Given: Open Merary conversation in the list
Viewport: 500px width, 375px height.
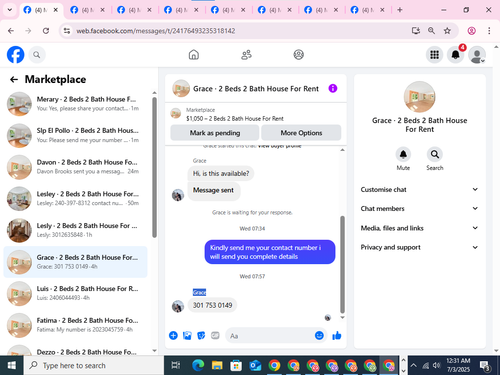Looking at the screenshot, I should coord(76,104).
